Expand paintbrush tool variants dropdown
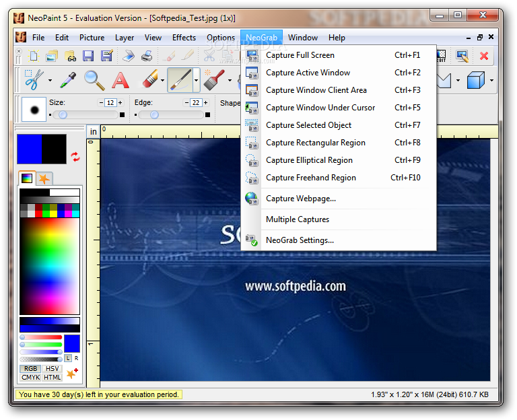Image resolution: width=517 pixels, height=420 pixels. point(196,80)
